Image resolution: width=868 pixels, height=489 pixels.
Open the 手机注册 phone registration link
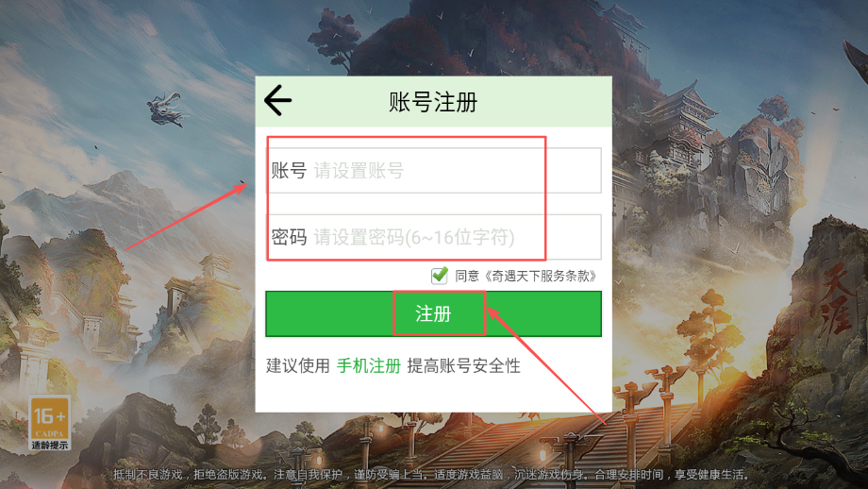pos(369,365)
